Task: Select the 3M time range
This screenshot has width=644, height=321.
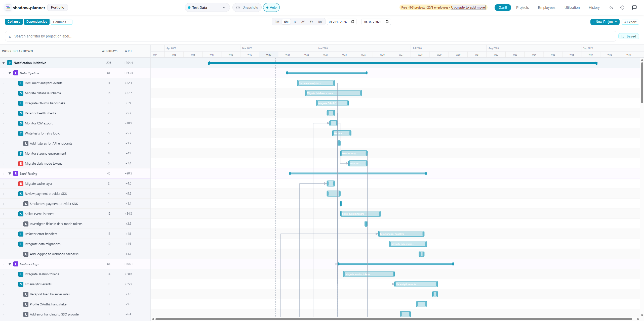Action: (x=277, y=22)
